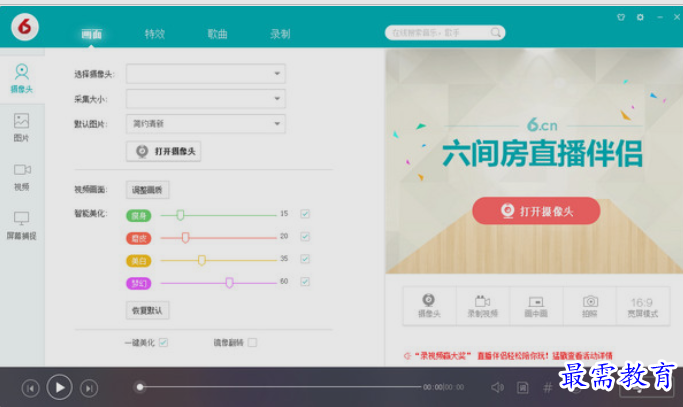This screenshot has width=683, height=407.
Task: Open the skin theme icon in title bar
Action: [x=621, y=17]
